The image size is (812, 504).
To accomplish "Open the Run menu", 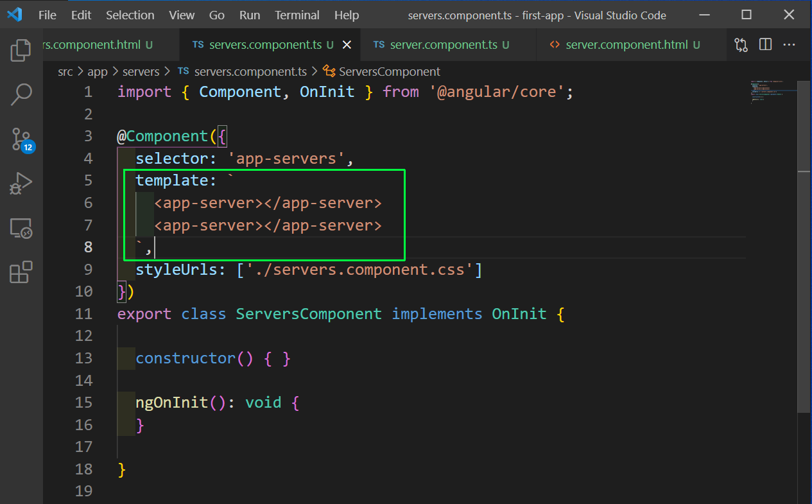I will [250, 15].
